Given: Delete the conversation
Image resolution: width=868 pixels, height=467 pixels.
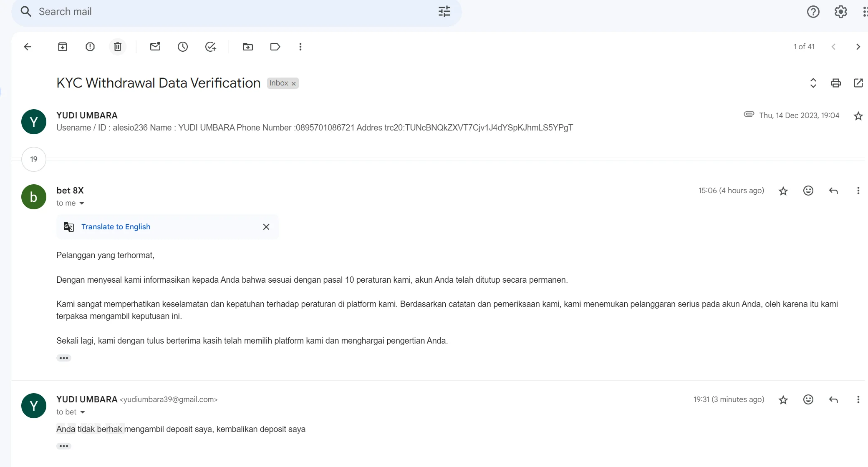Looking at the screenshot, I should coord(117,47).
